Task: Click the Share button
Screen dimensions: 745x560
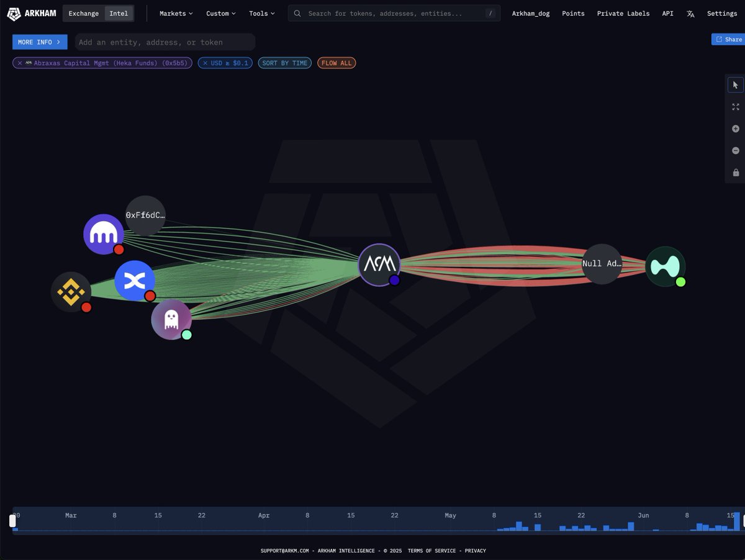Action: (729, 39)
